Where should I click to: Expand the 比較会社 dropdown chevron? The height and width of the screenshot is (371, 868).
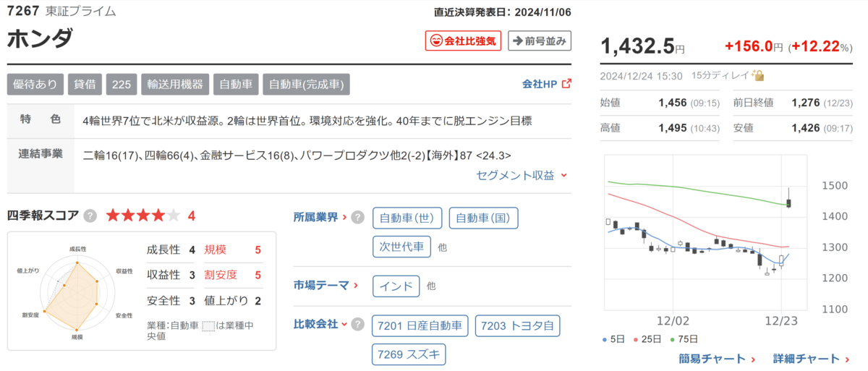pyautogui.click(x=344, y=324)
